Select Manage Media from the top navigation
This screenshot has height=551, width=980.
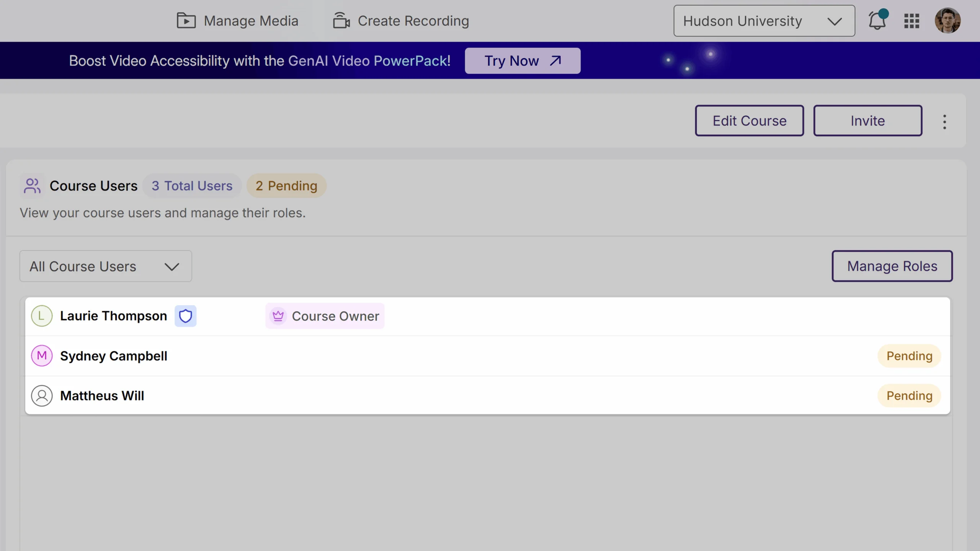[251, 21]
